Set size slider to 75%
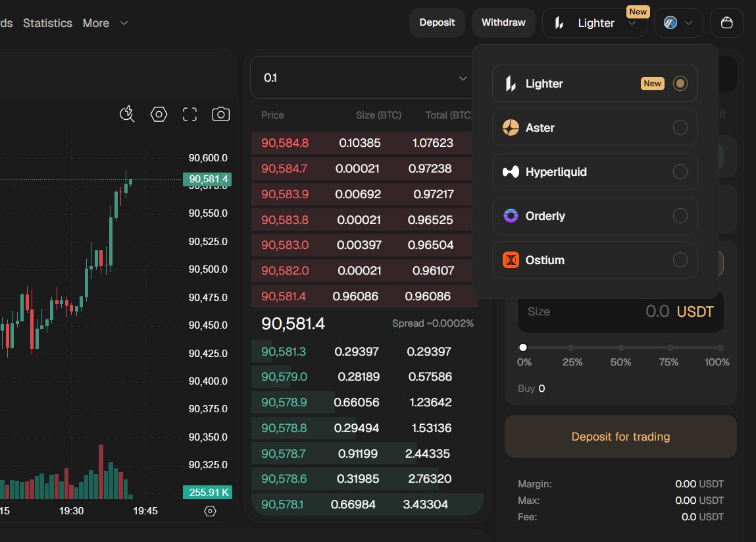Viewport: 756px width, 542px height. coord(670,348)
